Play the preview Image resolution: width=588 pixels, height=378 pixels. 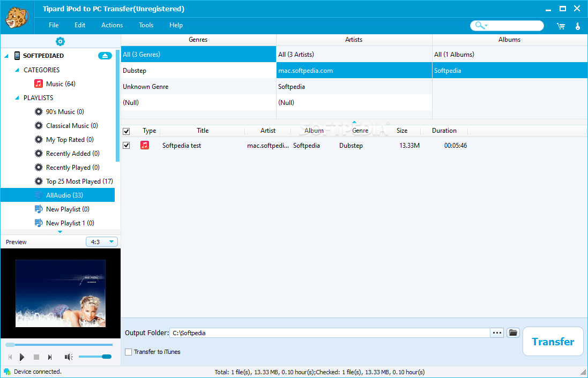[x=22, y=357]
